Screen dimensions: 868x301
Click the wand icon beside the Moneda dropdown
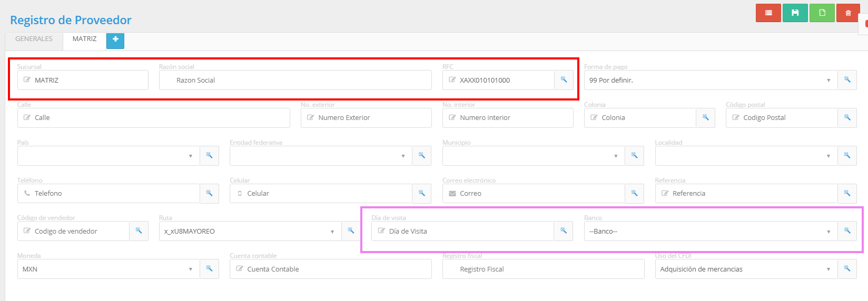tap(209, 269)
